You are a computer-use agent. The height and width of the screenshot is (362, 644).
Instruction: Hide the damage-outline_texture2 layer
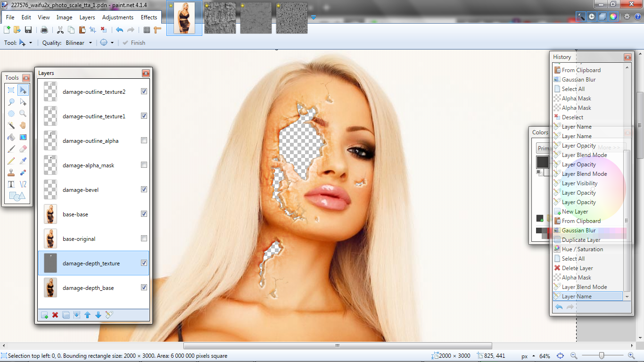pyautogui.click(x=144, y=91)
